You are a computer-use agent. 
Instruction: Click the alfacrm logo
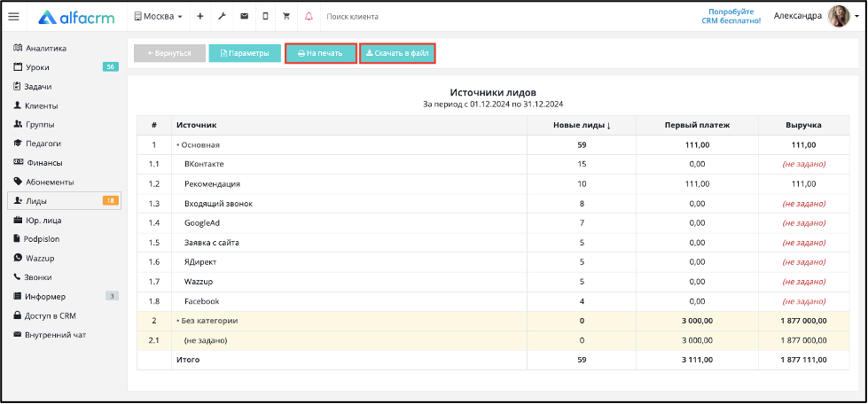[76, 17]
